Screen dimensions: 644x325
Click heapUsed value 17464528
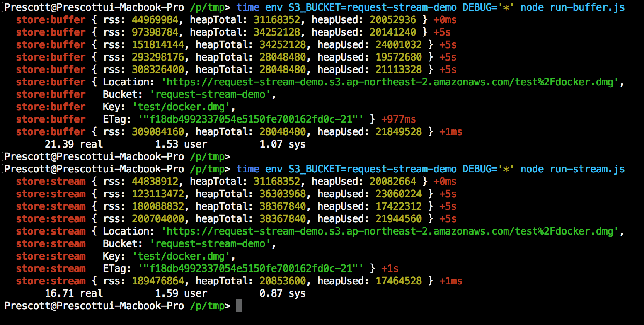click(399, 281)
